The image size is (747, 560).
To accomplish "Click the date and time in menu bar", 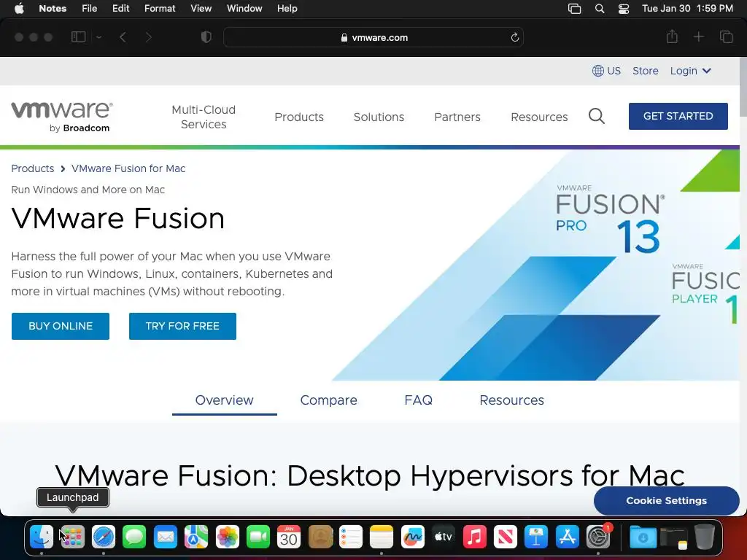I will coord(687,9).
